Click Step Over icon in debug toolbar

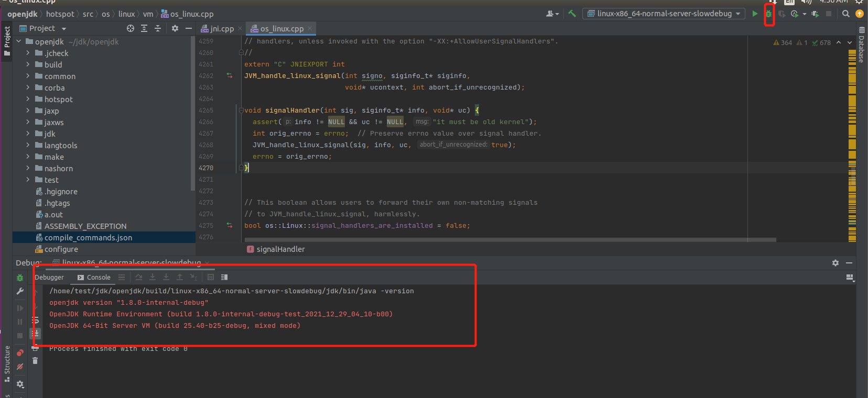(x=139, y=277)
